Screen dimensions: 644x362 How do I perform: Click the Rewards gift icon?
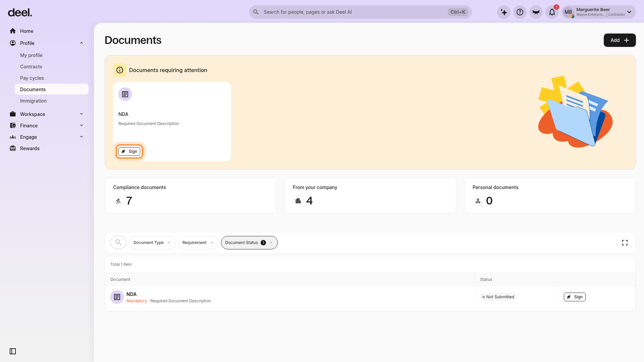(13, 148)
